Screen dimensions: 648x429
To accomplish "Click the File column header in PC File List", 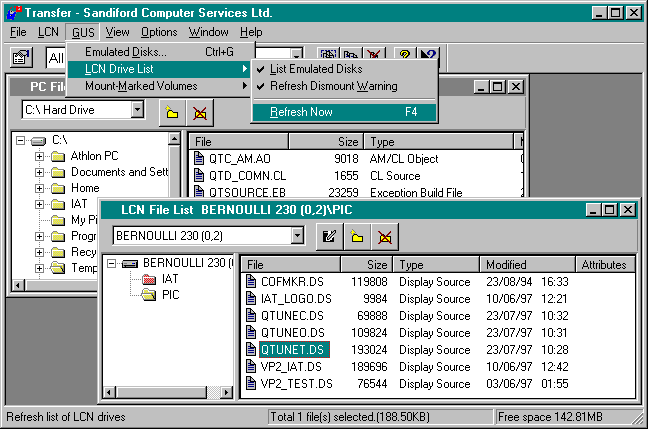I will coord(239,142).
